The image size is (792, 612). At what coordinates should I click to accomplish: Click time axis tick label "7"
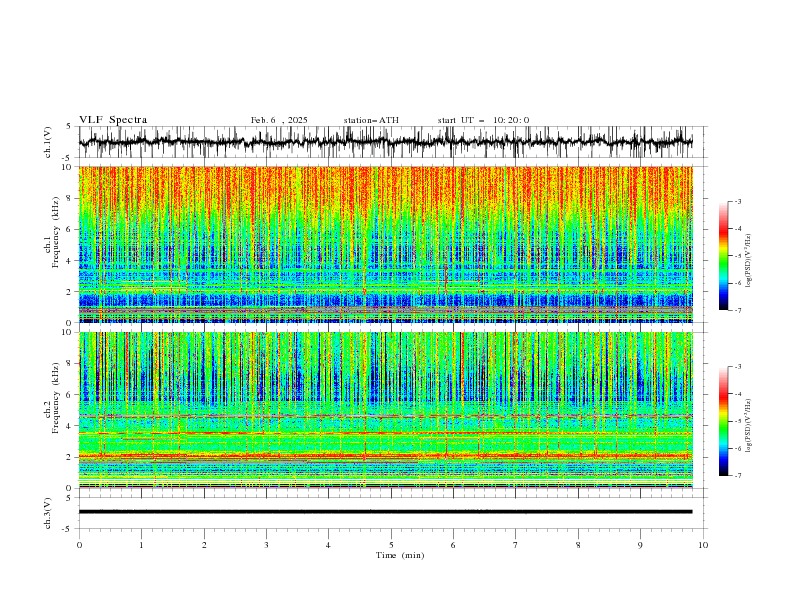pos(516,545)
